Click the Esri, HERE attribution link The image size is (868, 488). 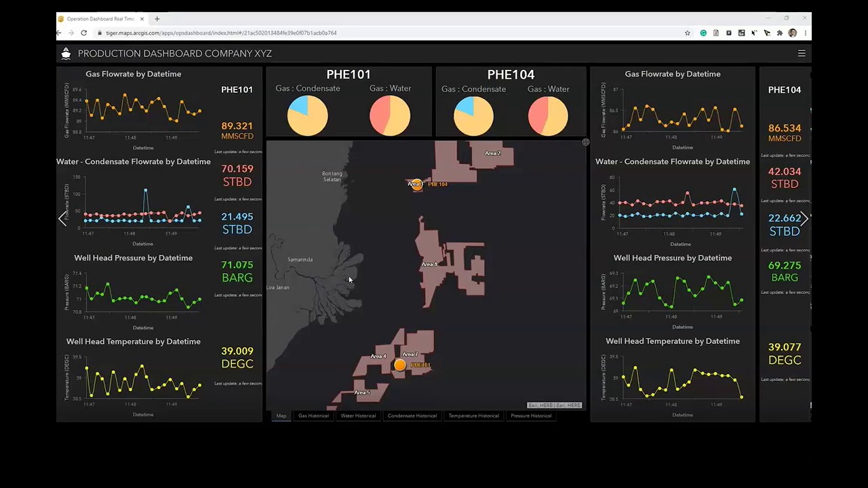pos(555,405)
